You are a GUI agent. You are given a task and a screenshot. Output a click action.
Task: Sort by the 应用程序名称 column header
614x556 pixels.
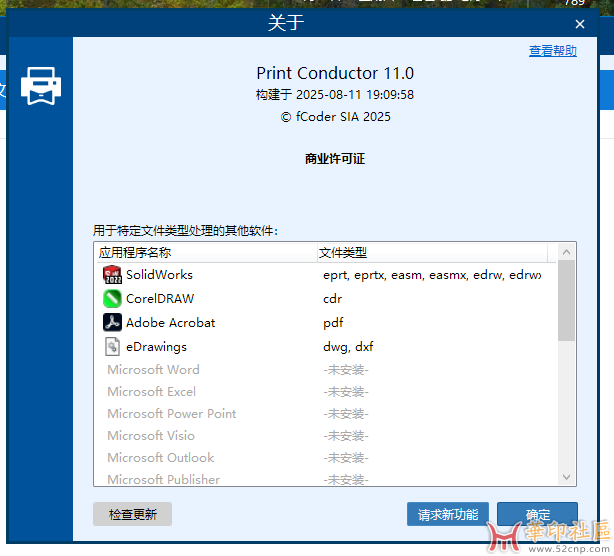click(206, 253)
